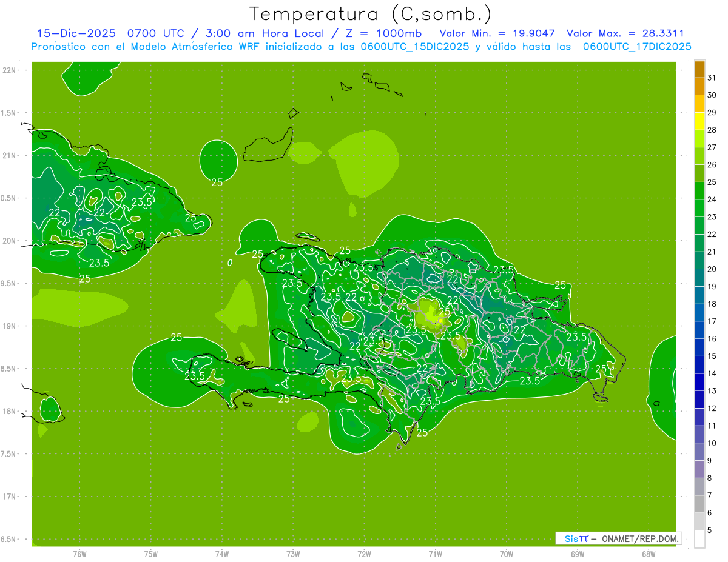Click the orange swatch between 30 and 31
The height and width of the screenshot is (562, 728).
699,87
